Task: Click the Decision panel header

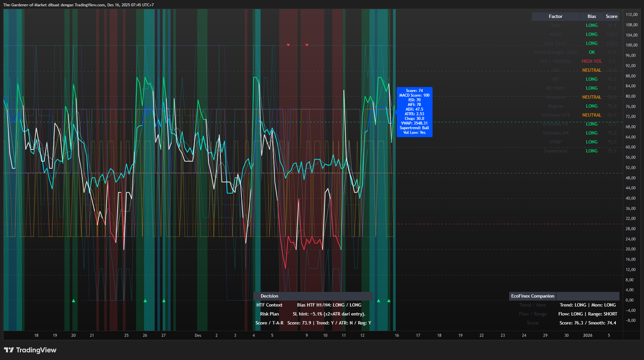Action: pos(269,296)
